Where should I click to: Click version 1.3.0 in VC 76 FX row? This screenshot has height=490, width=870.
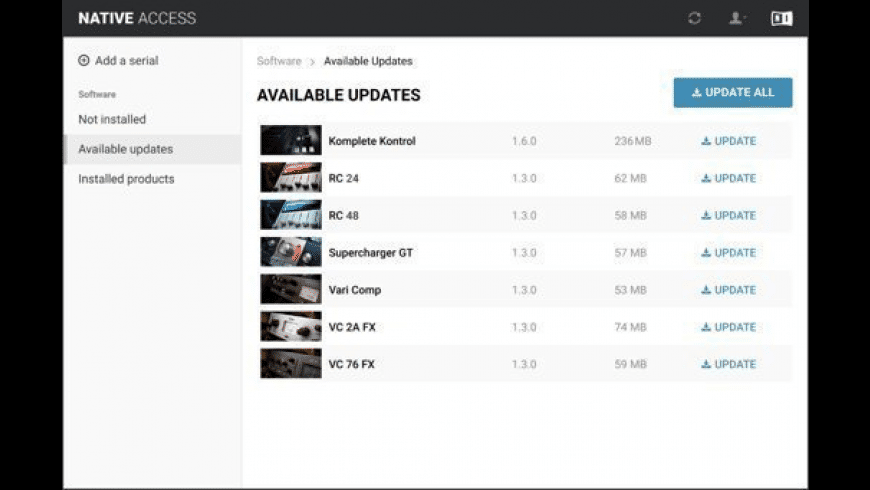tap(524, 364)
